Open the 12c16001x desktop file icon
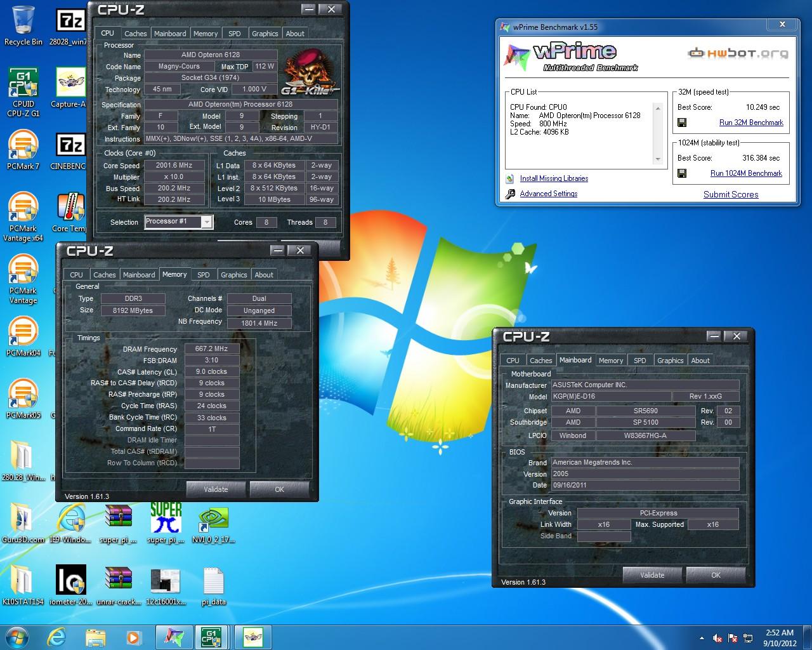Viewport: 812px width, 650px height. coord(166,585)
